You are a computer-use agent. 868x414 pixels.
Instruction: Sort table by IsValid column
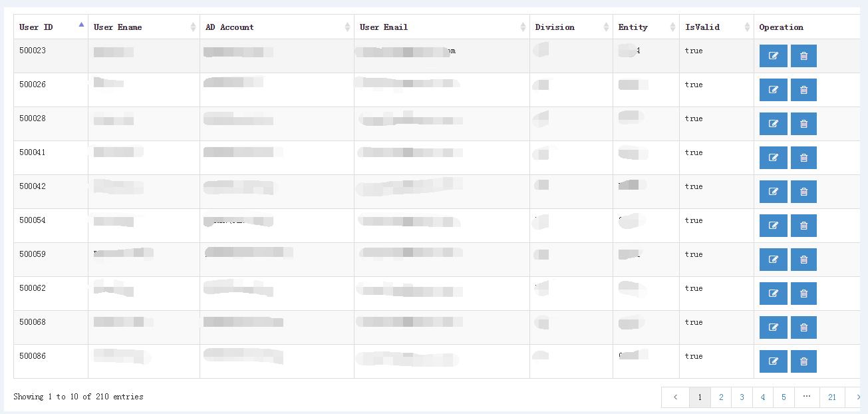pyautogui.click(x=716, y=27)
